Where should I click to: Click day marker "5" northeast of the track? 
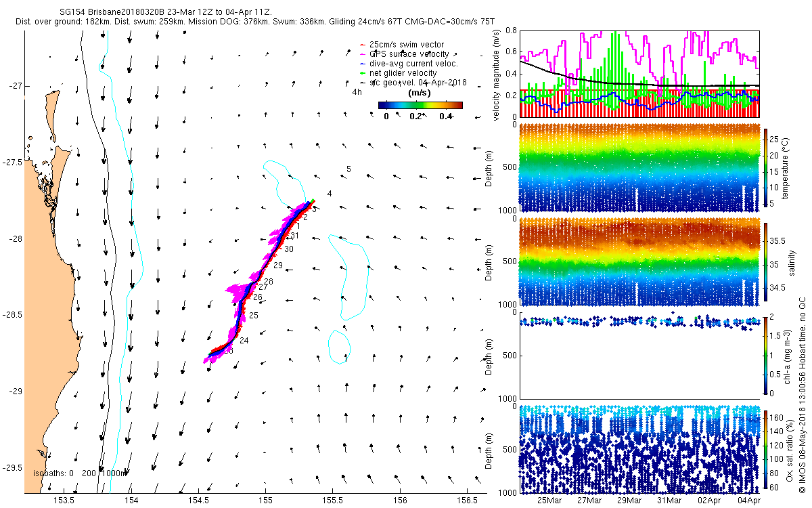coord(348,169)
